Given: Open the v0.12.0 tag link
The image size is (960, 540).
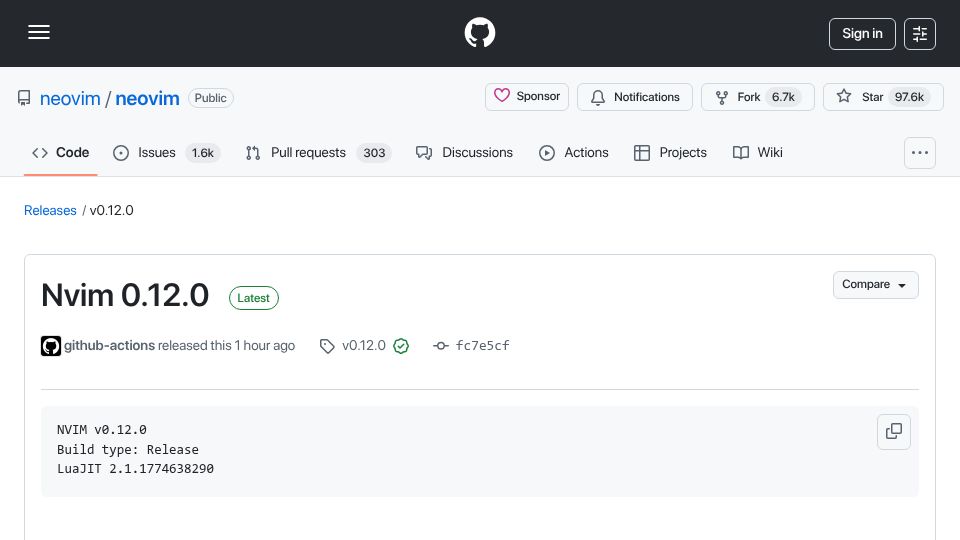Looking at the screenshot, I should point(364,345).
